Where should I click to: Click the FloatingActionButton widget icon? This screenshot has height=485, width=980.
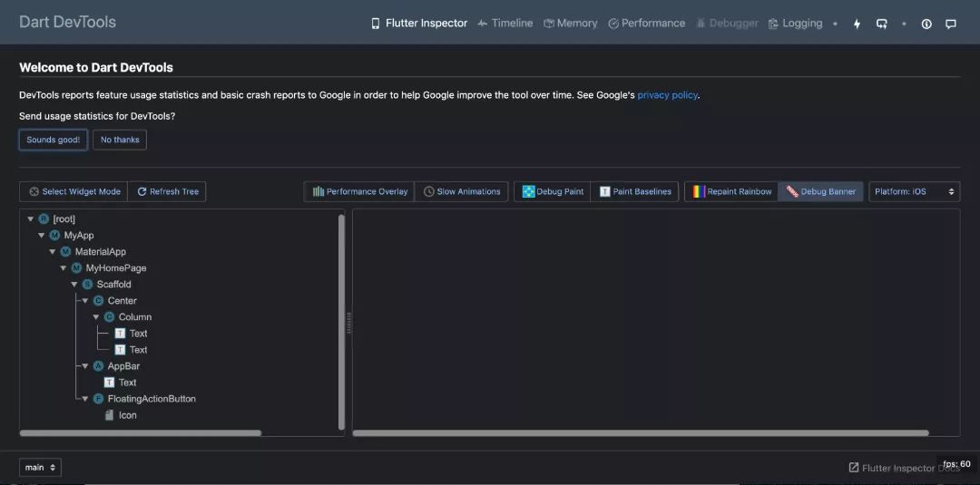(98, 398)
